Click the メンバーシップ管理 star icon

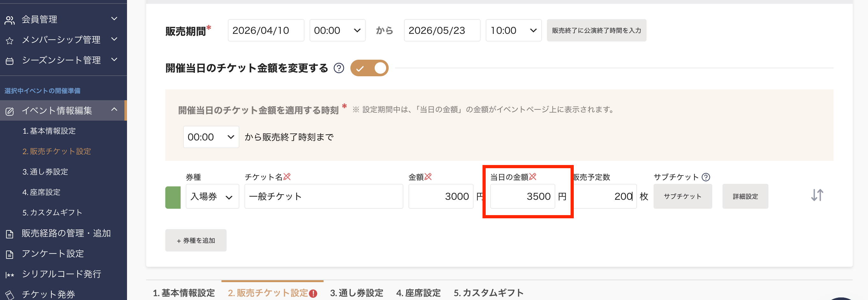(x=10, y=41)
